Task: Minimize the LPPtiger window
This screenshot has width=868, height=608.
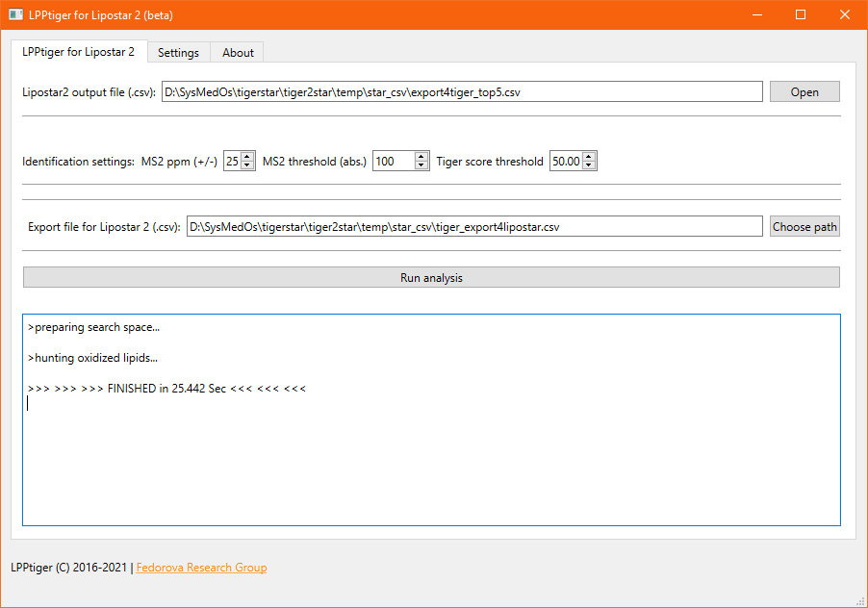Action: pos(757,15)
